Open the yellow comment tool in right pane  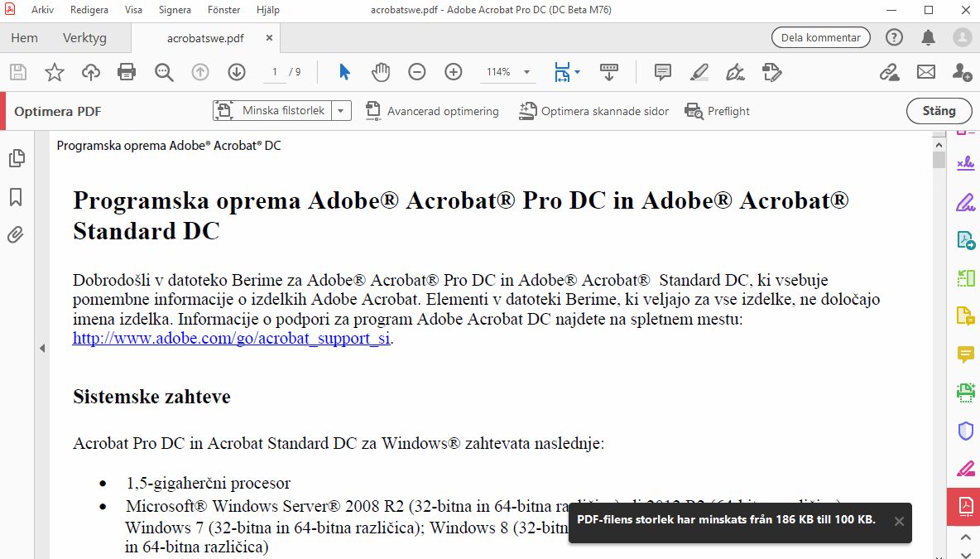pos(966,354)
